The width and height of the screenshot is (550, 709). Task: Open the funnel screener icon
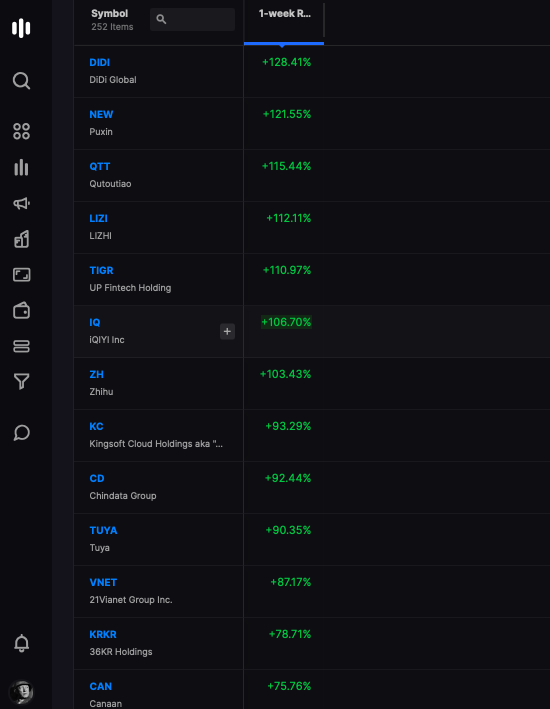21,382
